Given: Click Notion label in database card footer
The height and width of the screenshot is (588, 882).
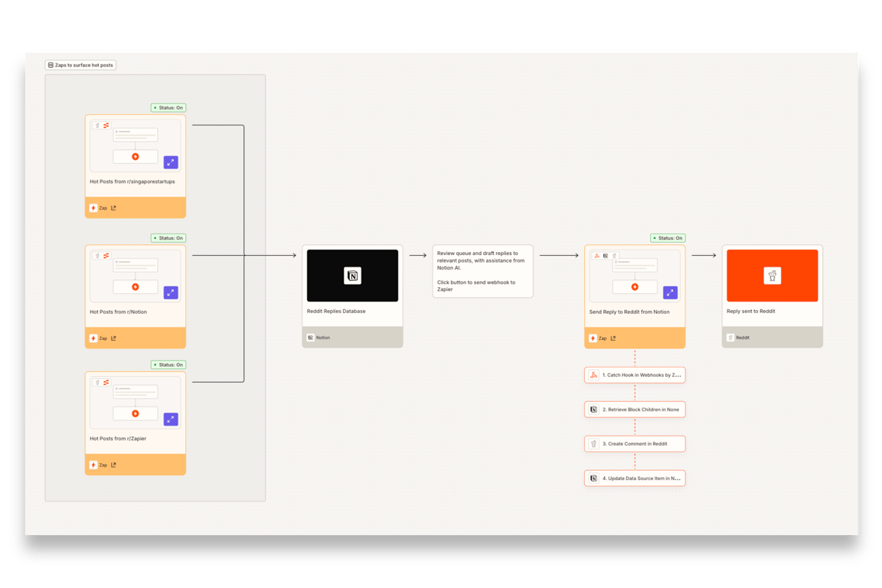Looking at the screenshot, I should pos(323,338).
